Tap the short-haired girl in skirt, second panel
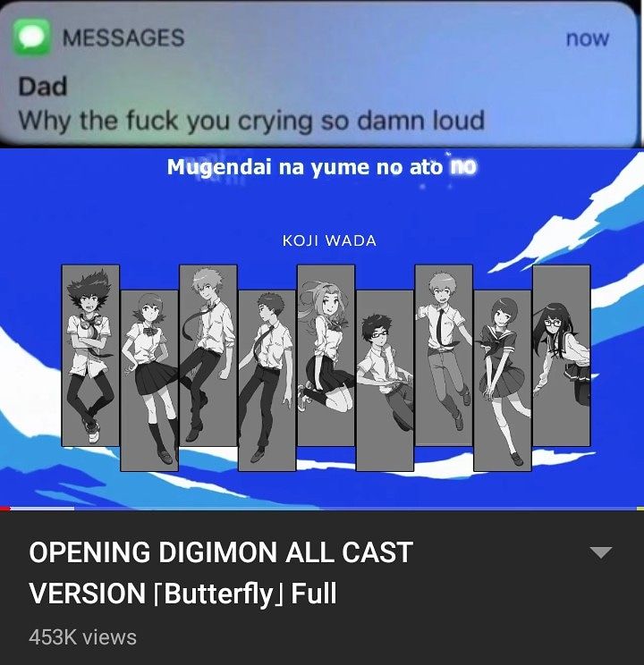This screenshot has height=665, width=644. 149,381
